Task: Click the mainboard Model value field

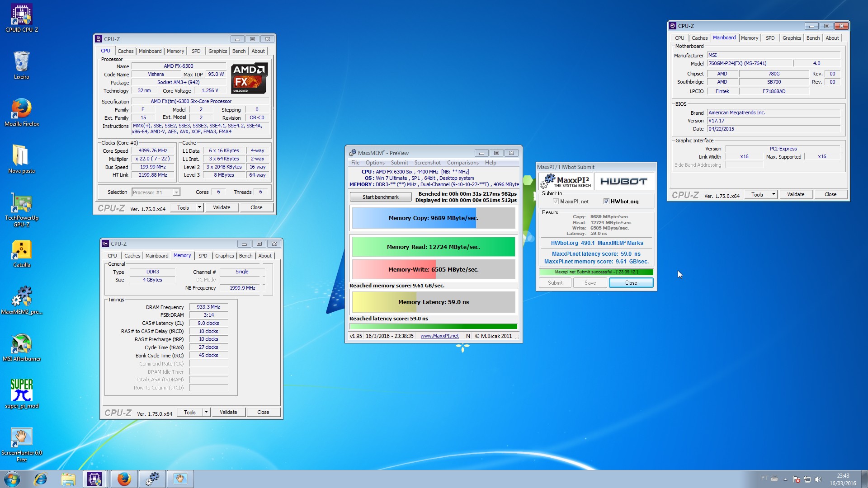Action: (749, 63)
